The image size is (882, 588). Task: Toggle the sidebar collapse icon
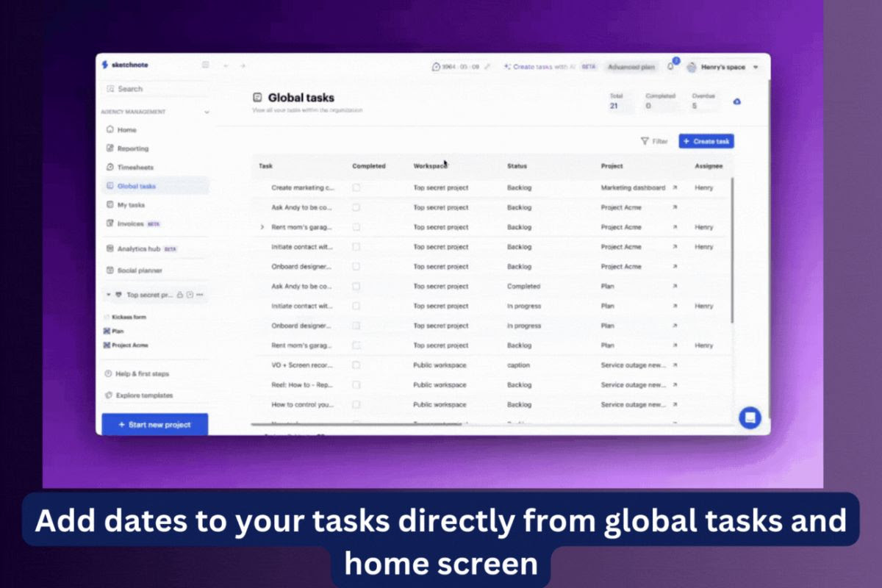click(x=206, y=65)
